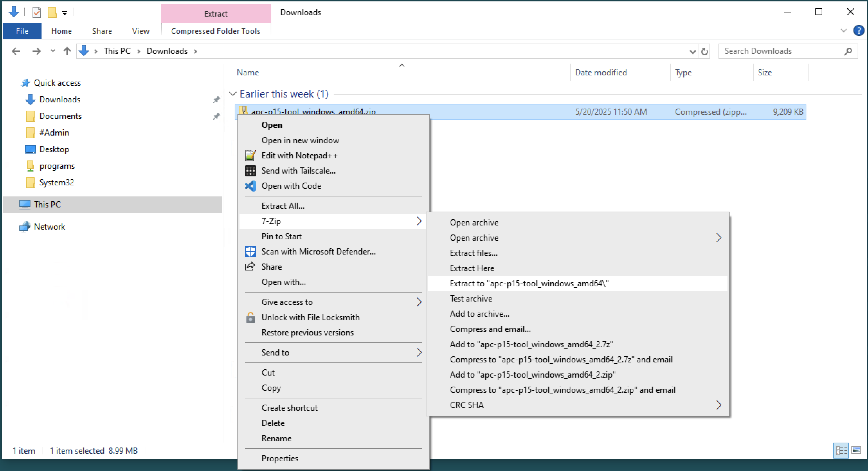The image size is (868, 471).
Task: Click the Properties quick access toolbar icon
Action: coord(37,13)
